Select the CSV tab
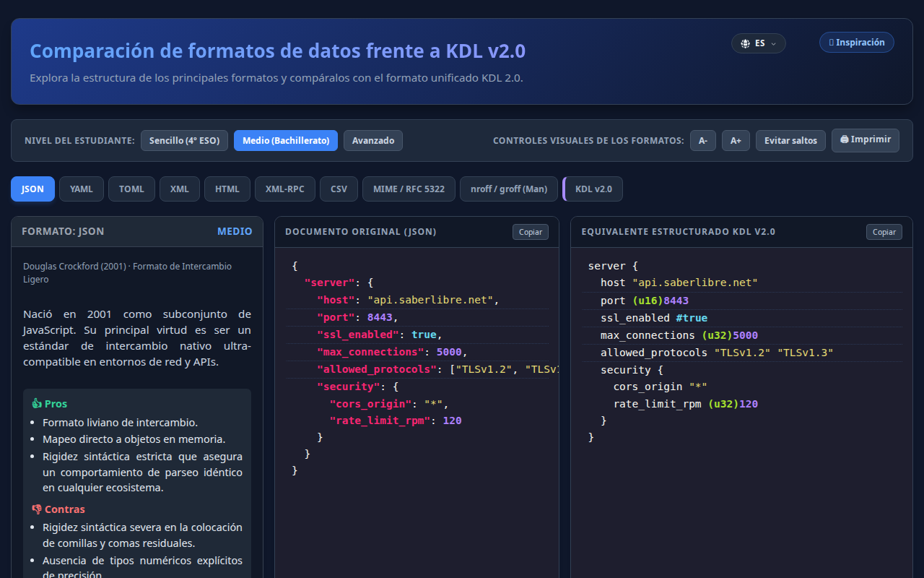 (339, 189)
